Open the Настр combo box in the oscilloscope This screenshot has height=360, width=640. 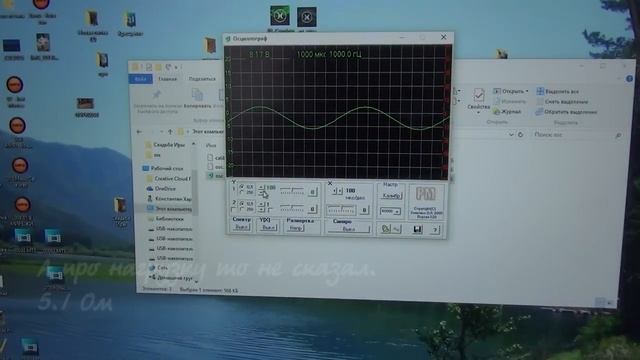[390, 211]
